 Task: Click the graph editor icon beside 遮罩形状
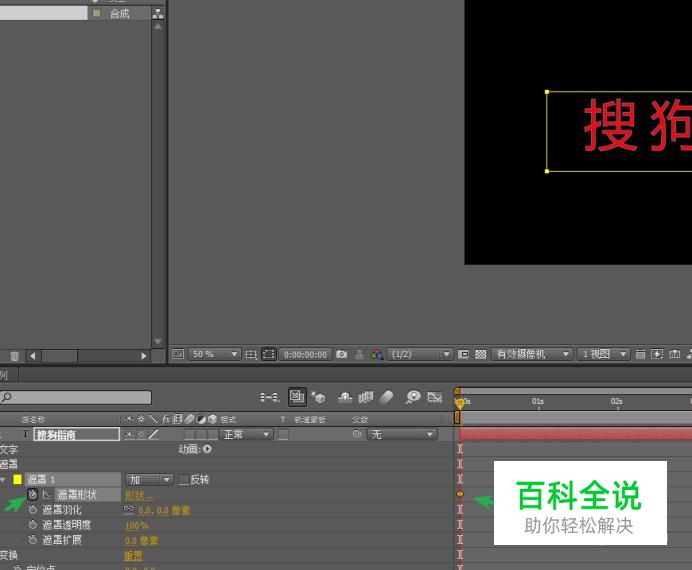coord(47,495)
